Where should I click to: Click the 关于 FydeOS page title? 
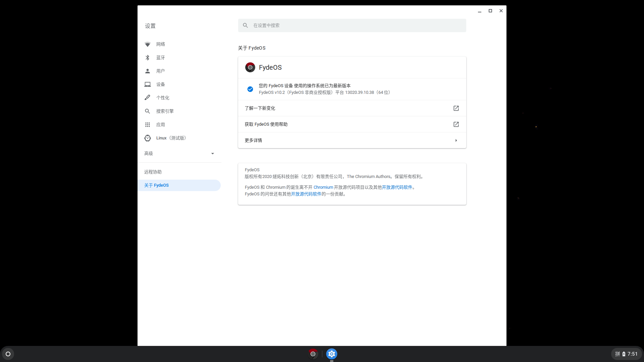[252, 48]
